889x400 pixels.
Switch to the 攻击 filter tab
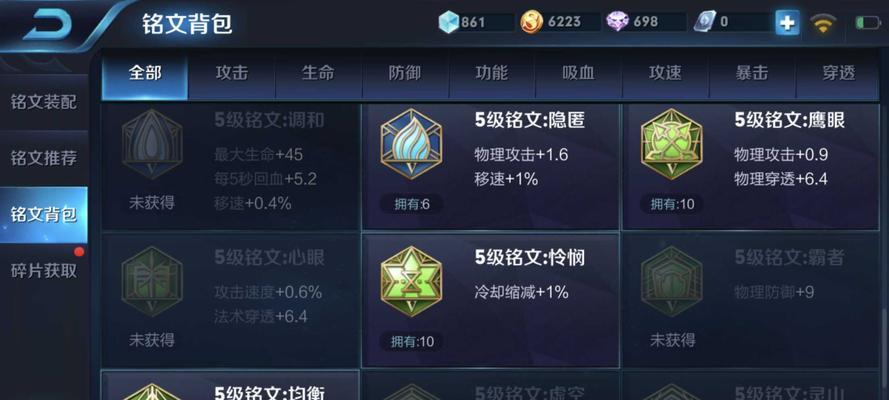coord(231,74)
